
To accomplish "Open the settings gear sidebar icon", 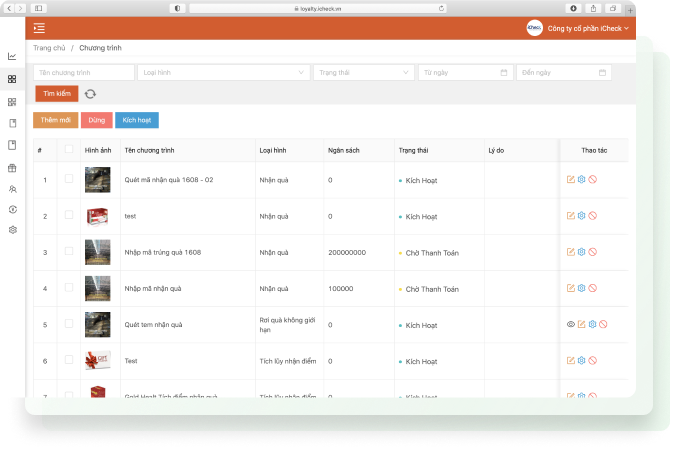I will click(13, 230).
